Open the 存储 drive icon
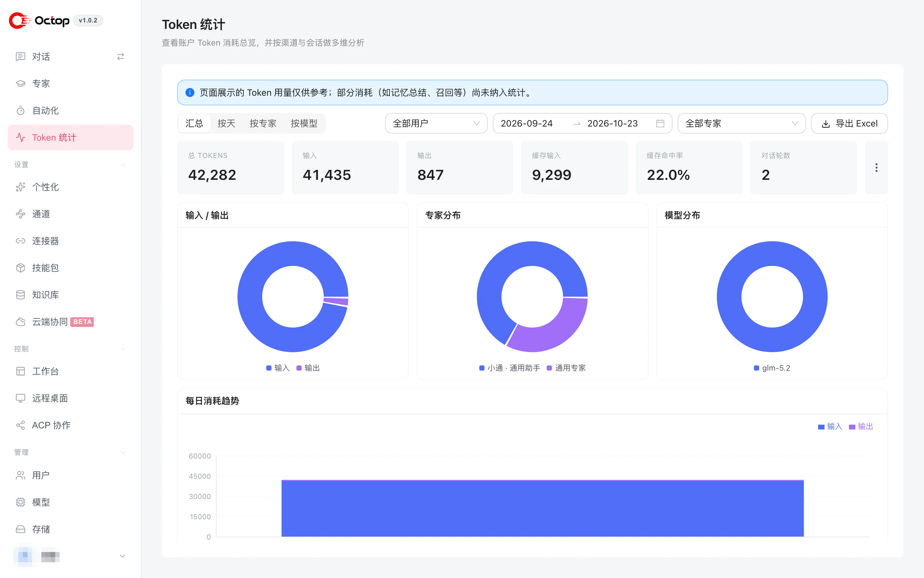Image resolution: width=924 pixels, height=578 pixels. [x=20, y=529]
